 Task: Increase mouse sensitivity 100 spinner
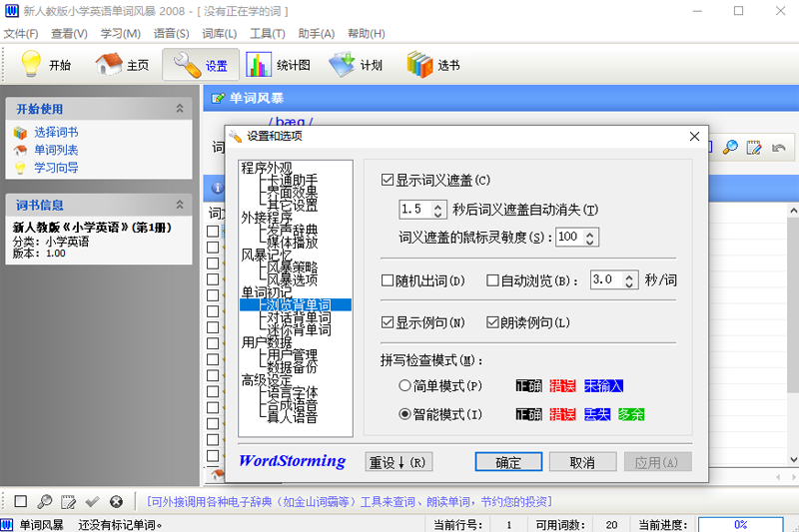589,234
